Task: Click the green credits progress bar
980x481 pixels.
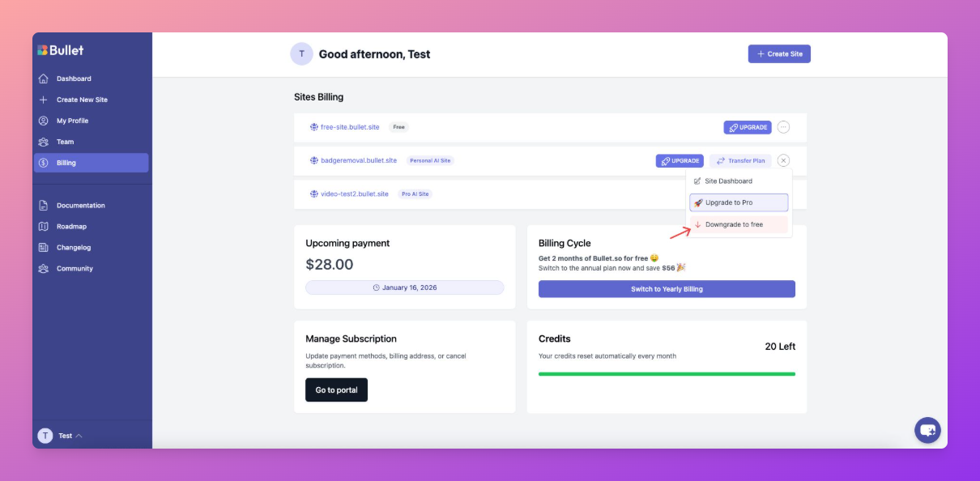Action: 667,374
